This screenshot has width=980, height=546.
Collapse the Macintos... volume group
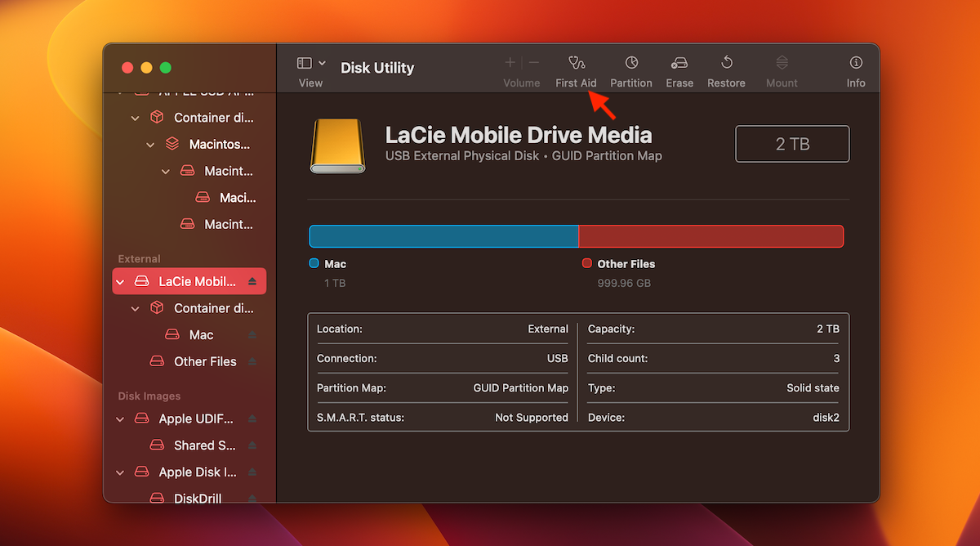point(150,145)
